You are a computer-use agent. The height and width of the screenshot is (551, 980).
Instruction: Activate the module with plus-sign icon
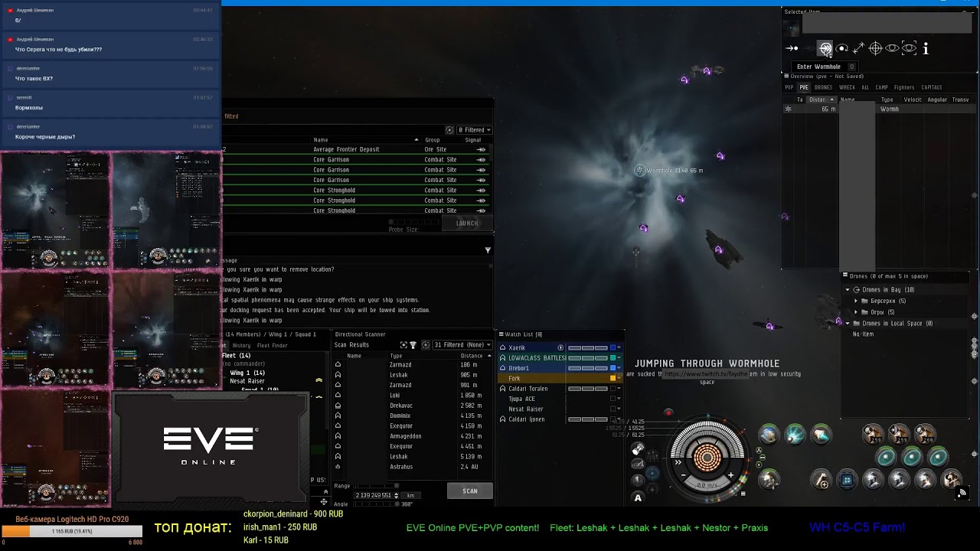point(822,481)
